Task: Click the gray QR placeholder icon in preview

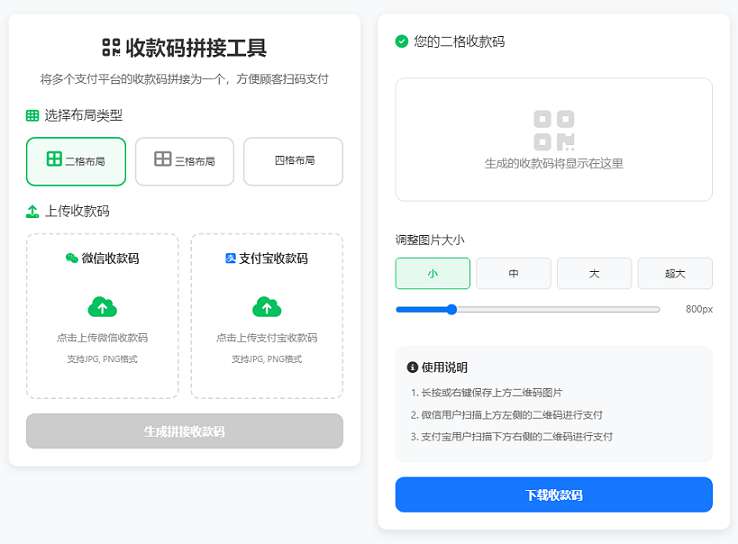Action: click(554, 130)
